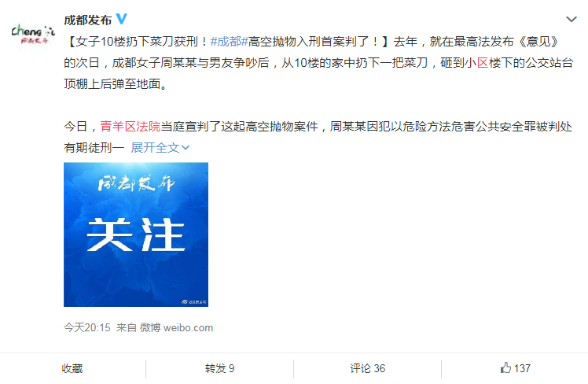This screenshot has height=384, width=588.
Task: Follow the red 青羊区法院 link
Action: (x=130, y=127)
